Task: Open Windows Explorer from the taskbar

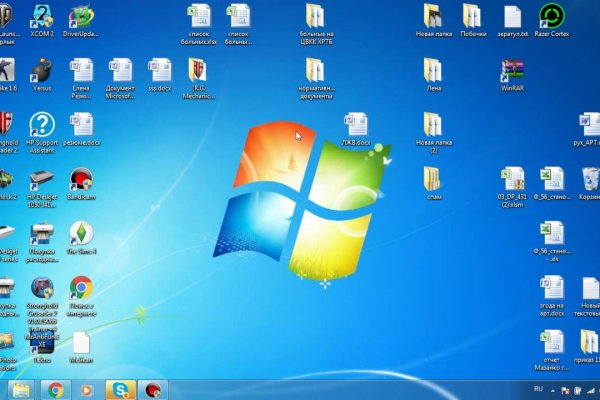Action: 21,389
